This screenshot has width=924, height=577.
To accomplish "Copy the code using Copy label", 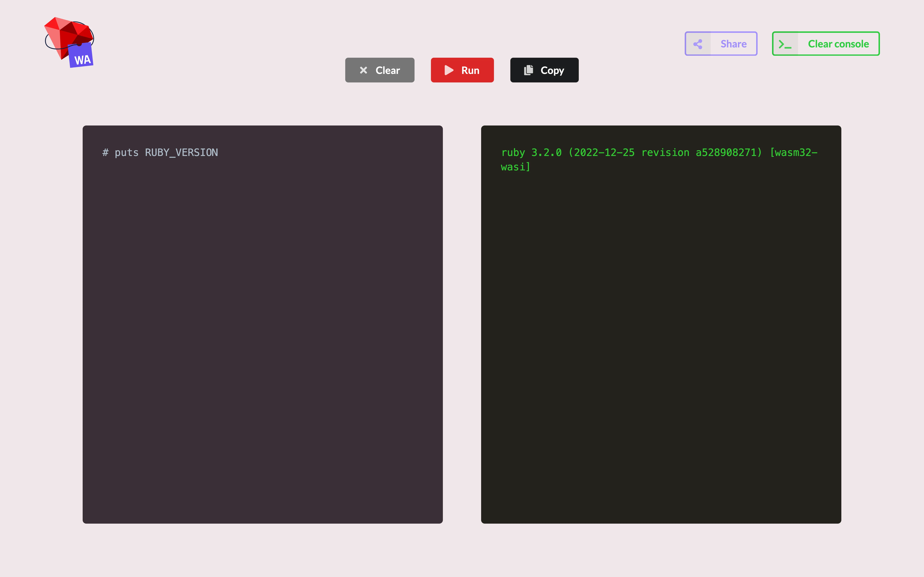I will pyautogui.click(x=552, y=70).
